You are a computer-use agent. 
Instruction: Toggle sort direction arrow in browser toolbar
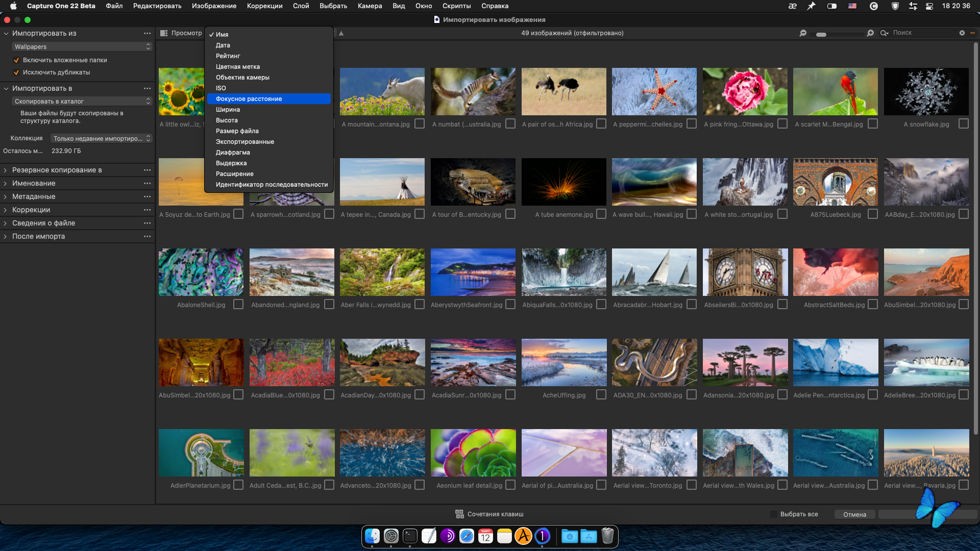click(341, 33)
